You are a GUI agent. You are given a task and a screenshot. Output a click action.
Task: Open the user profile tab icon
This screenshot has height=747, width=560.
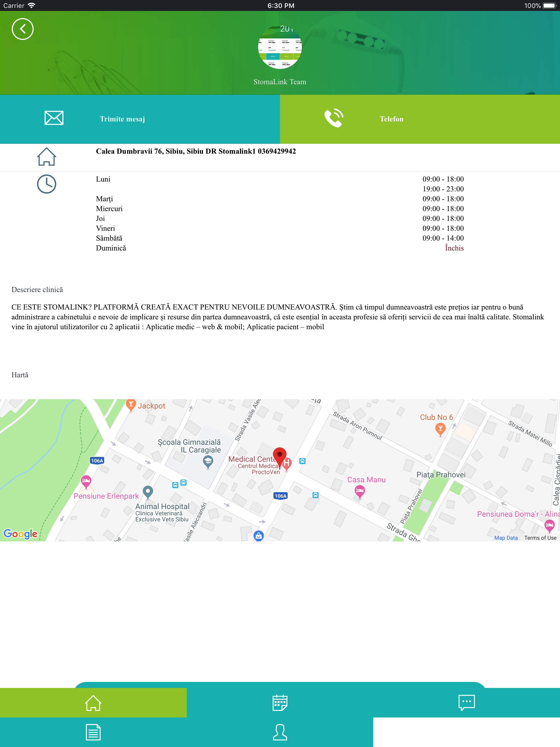pyautogui.click(x=280, y=732)
